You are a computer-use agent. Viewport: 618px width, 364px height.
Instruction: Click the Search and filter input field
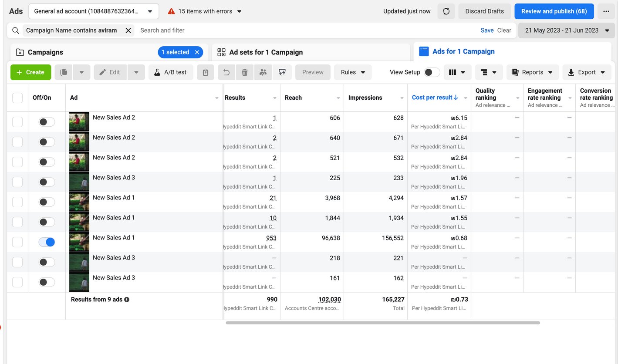point(305,30)
